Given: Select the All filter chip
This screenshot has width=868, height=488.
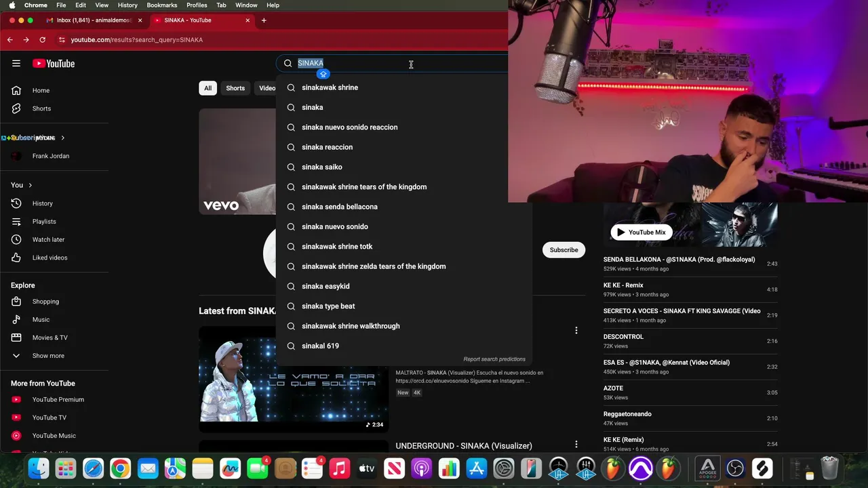Looking at the screenshot, I should tap(208, 88).
